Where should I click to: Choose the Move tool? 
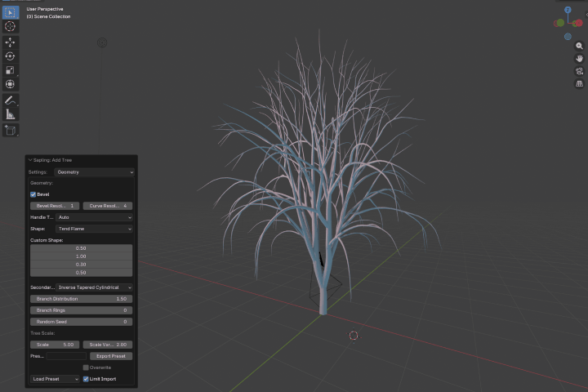(10, 42)
